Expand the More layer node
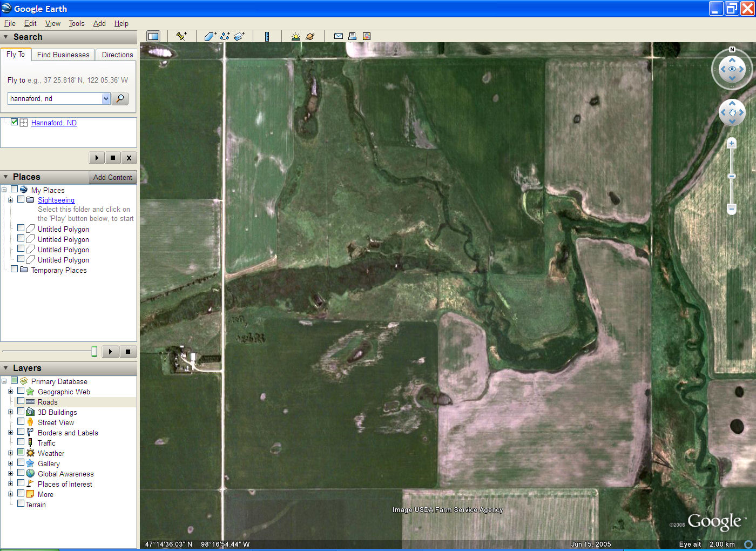The height and width of the screenshot is (551, 756). 10,494
